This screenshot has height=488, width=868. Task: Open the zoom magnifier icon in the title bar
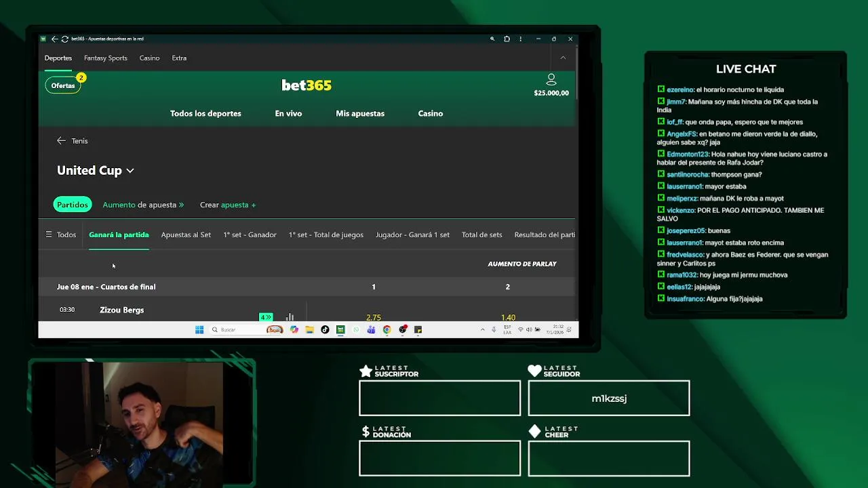tap(492, 39)
